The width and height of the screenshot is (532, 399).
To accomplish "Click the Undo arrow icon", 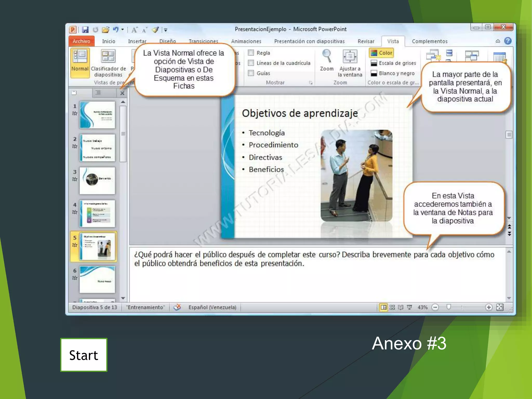I will point(116,30).
